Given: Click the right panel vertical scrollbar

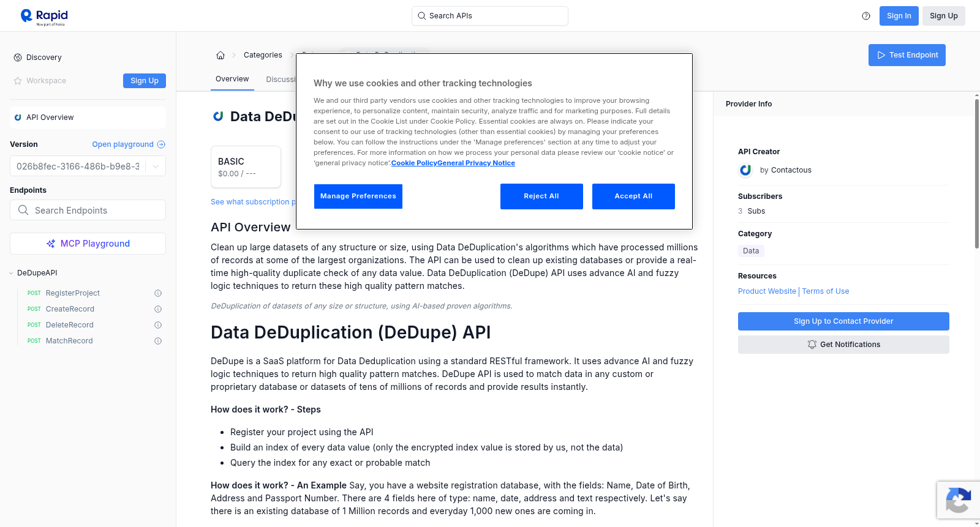Looking at the screenshot, I should [x=976, y=173].
